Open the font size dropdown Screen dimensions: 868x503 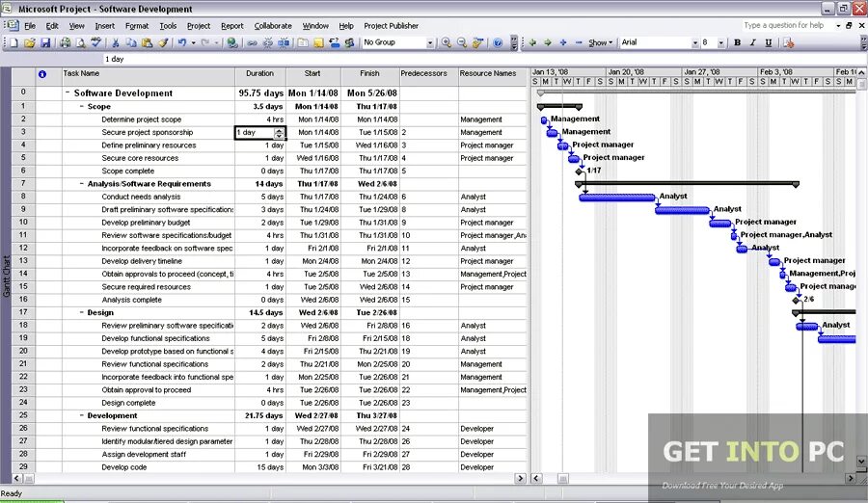point(720,42)
